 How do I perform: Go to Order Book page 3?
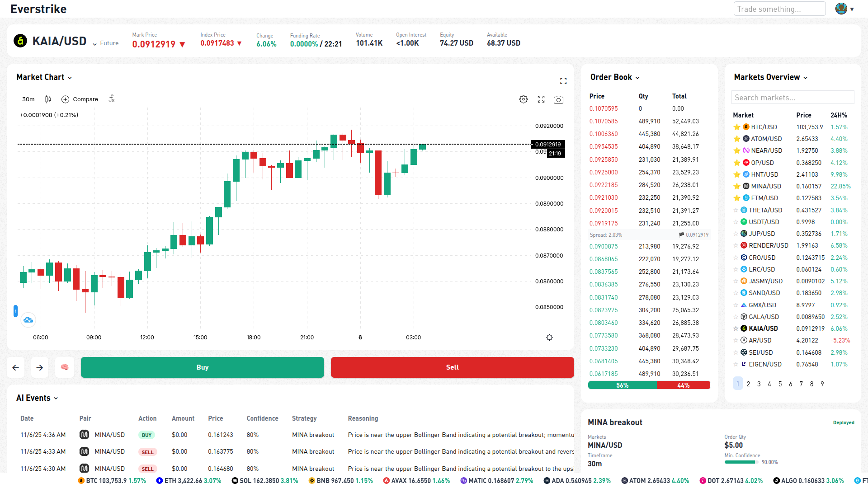(759, 384)
